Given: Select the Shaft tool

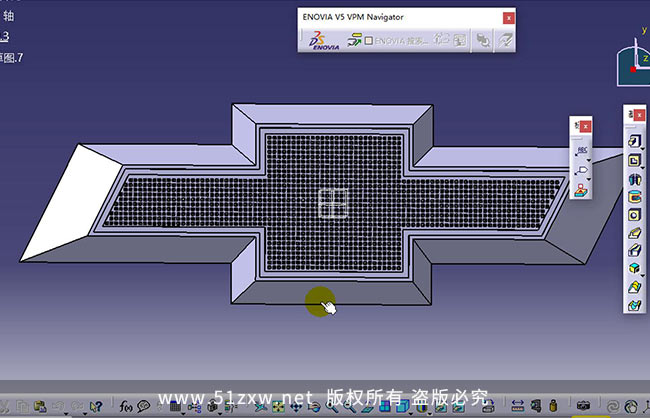Looking at the screenshot, I should [634, 180].
